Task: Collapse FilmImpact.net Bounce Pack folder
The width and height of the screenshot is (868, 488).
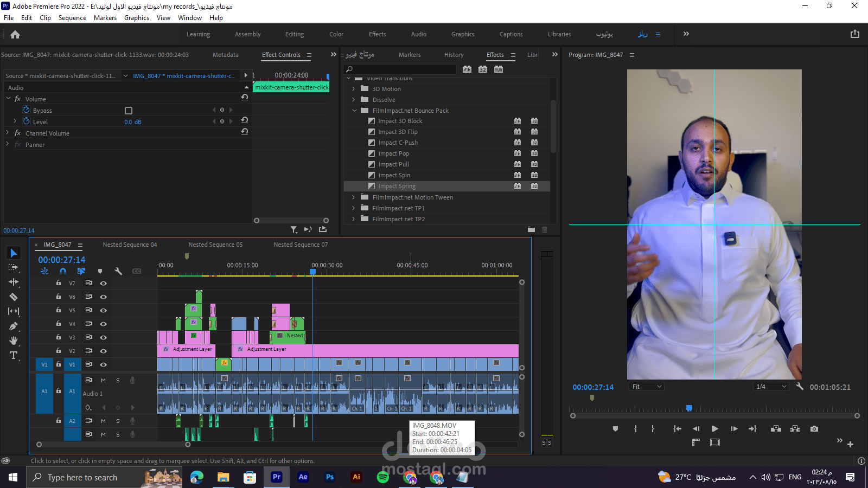Action: click(x=354, y=111)
